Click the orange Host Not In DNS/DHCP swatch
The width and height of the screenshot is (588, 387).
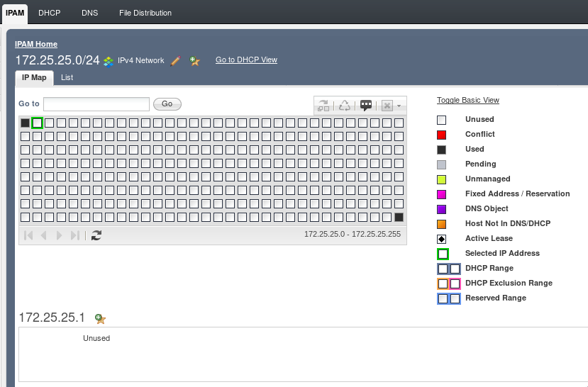[x=442, y=224]
